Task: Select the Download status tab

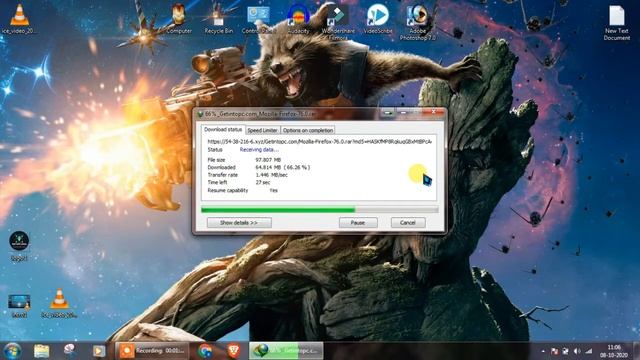Action: pos(223,129)
